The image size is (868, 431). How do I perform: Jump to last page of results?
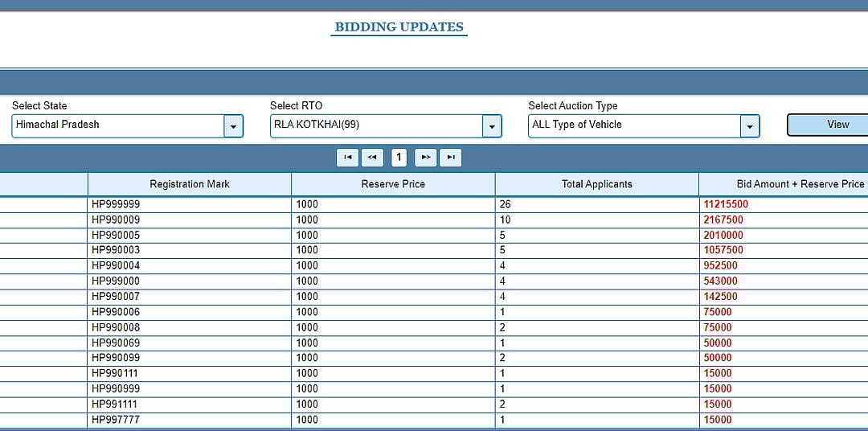pos(451,158)
